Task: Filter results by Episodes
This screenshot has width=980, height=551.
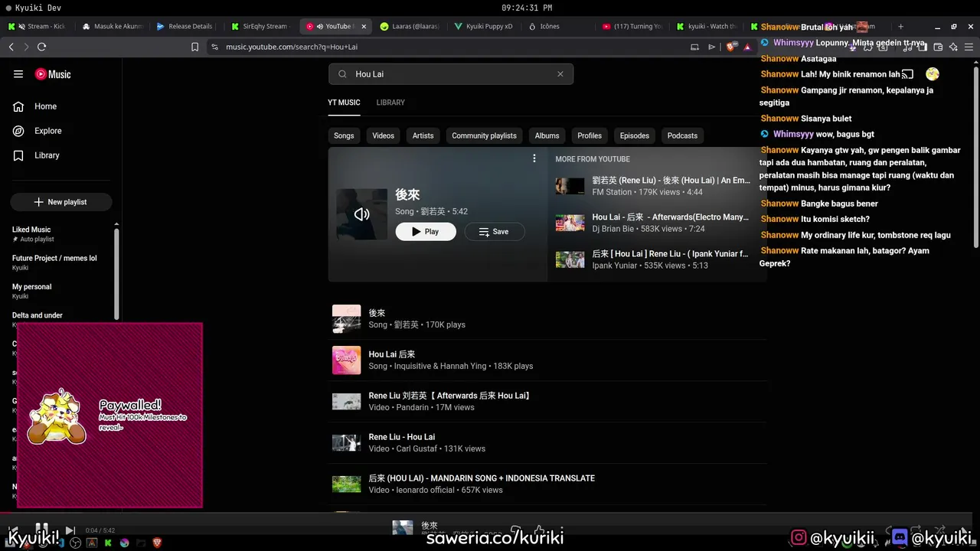Action: 635,135
